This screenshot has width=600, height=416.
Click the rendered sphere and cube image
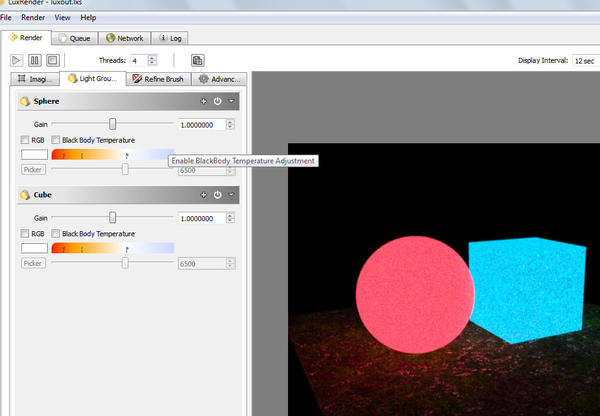point(444,279)
